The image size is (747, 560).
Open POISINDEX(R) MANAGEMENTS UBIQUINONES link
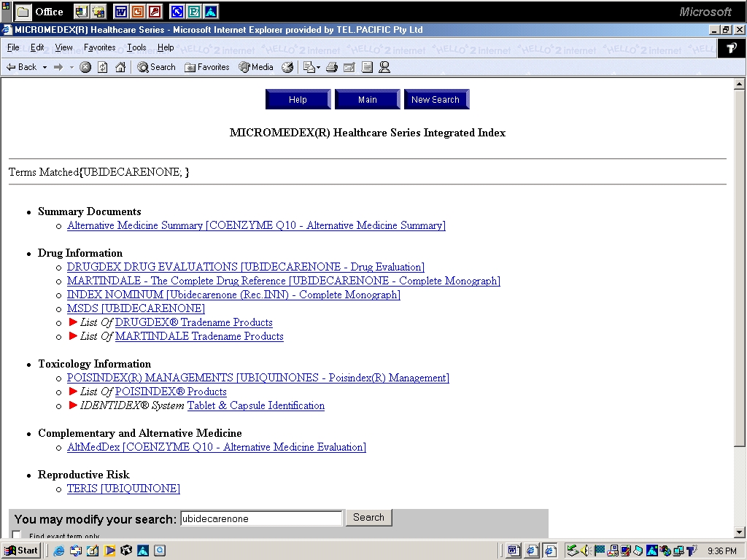pos(258,378)
